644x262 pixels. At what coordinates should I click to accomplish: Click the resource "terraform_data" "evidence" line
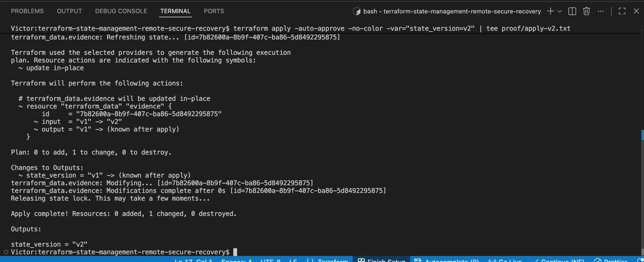95,106
